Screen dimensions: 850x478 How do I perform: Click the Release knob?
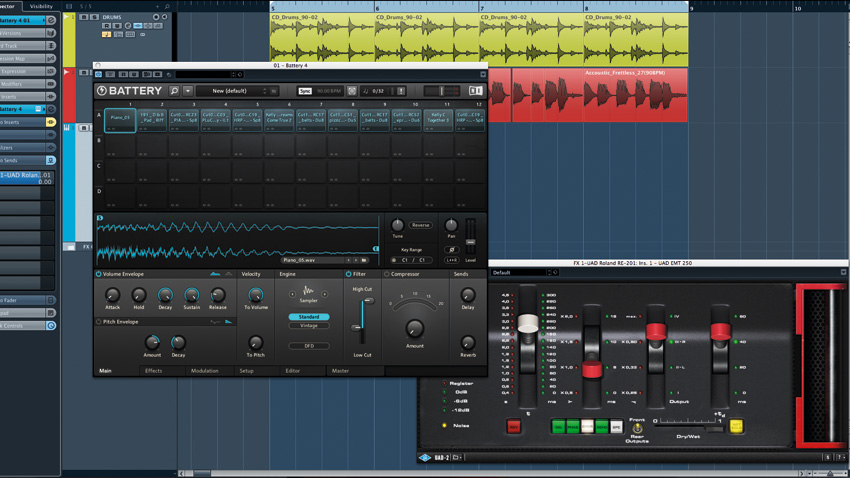[x=218, y=295]
